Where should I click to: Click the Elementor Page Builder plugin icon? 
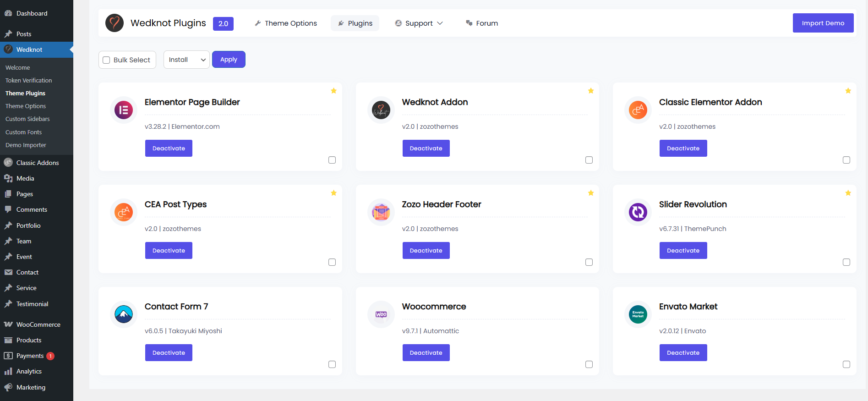tap(124, 110)
